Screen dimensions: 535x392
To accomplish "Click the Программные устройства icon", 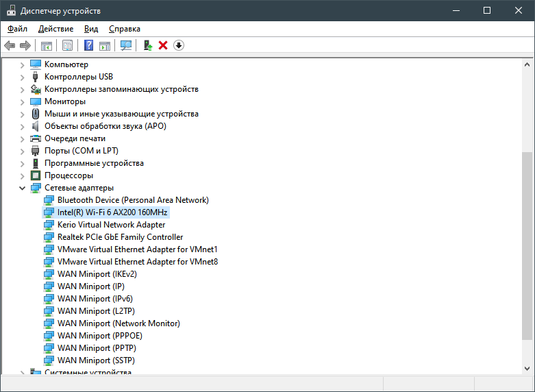I will (36, 163).
